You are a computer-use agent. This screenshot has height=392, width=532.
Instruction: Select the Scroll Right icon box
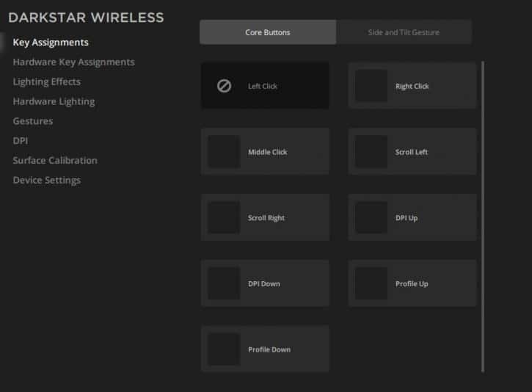[224, 217]
